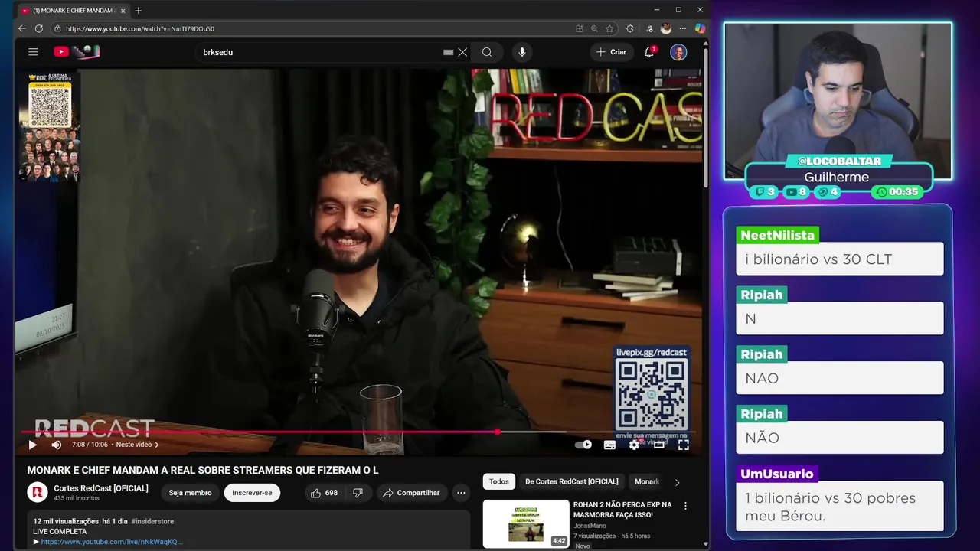Screen dimensions: 980x551
Task: Go back with the browser back arrow
Action: 21,28
